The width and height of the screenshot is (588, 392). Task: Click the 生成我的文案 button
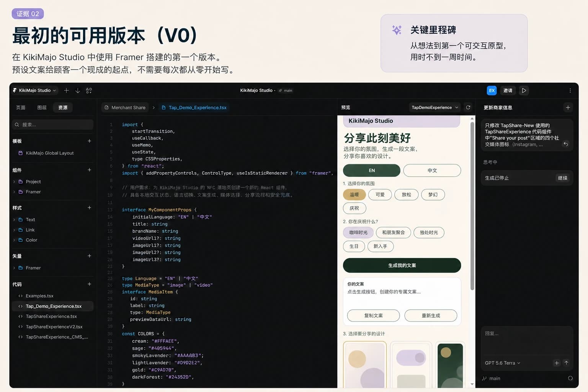click(x=402, y=265)
